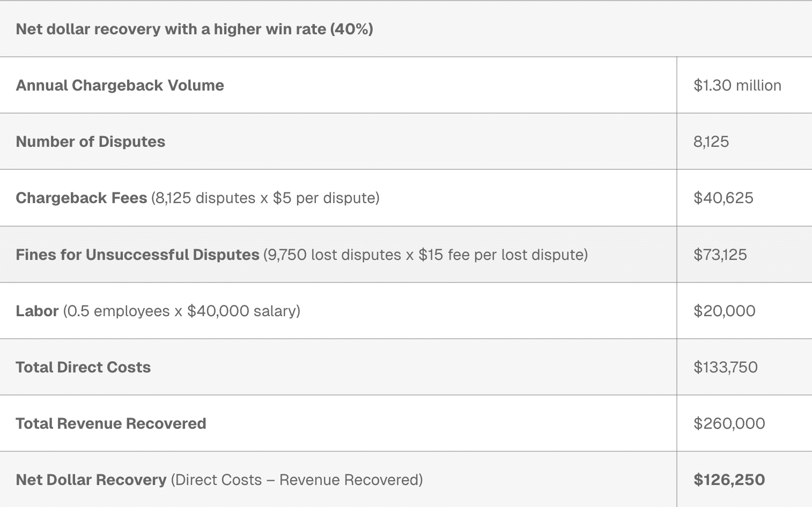Click the $260,000 amount

click(729, 423)
